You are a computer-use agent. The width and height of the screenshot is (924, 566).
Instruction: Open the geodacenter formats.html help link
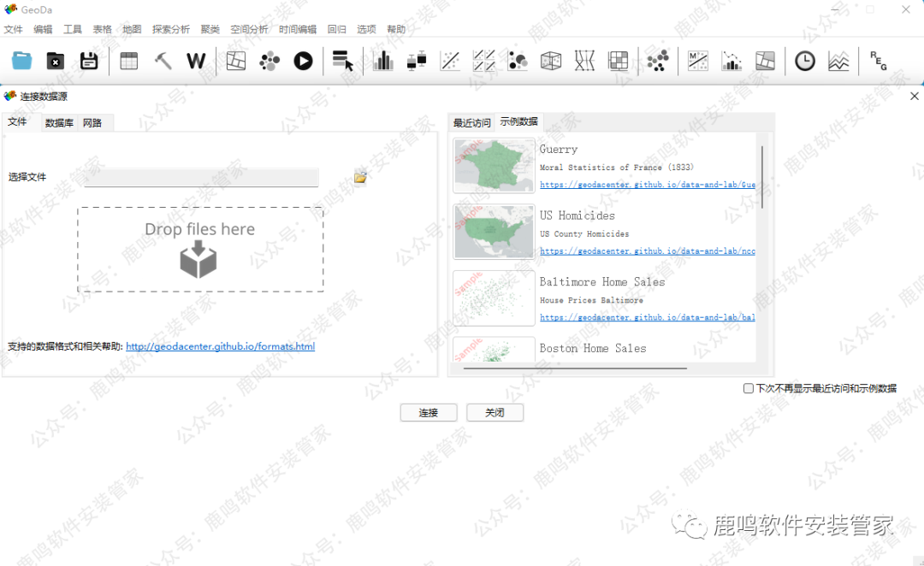tap(220, 347)
